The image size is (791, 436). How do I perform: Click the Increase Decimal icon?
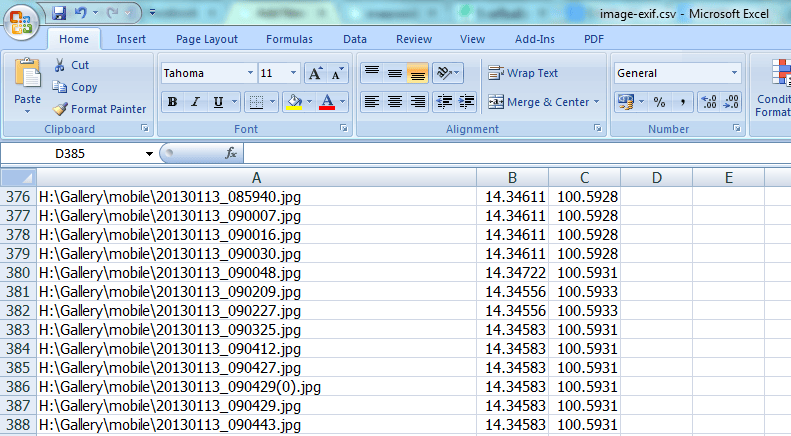[x=709, y=102]
